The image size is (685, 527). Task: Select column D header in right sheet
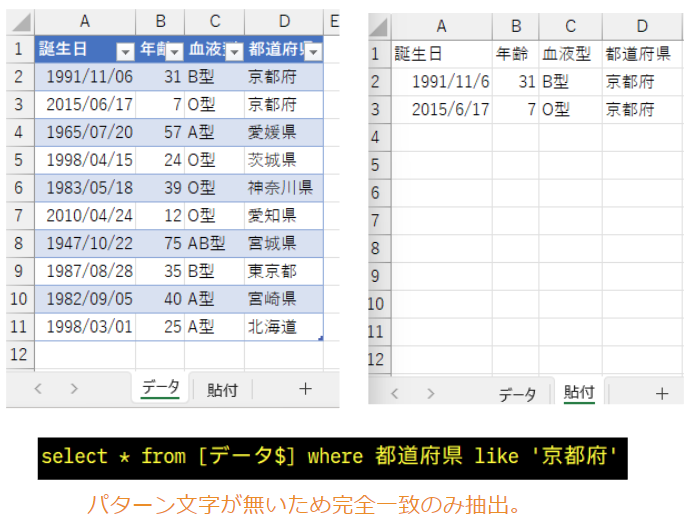coord(642,26)
